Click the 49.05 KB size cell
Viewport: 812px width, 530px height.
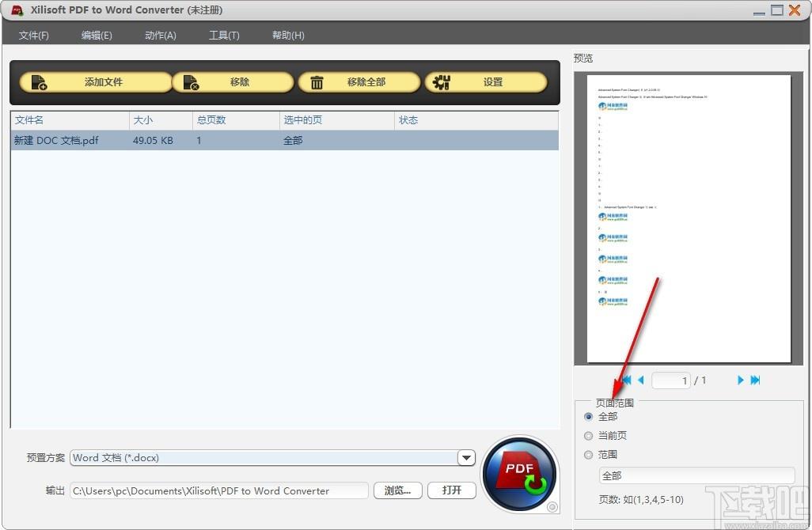[153, 140]
